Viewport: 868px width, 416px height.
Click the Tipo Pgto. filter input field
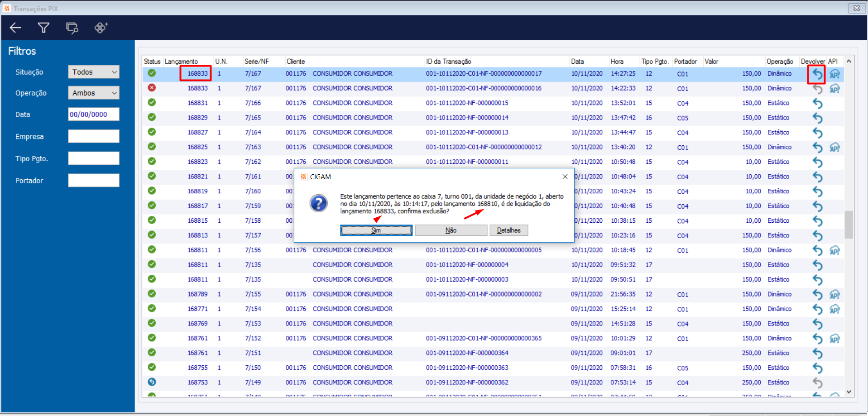point(94,158)
